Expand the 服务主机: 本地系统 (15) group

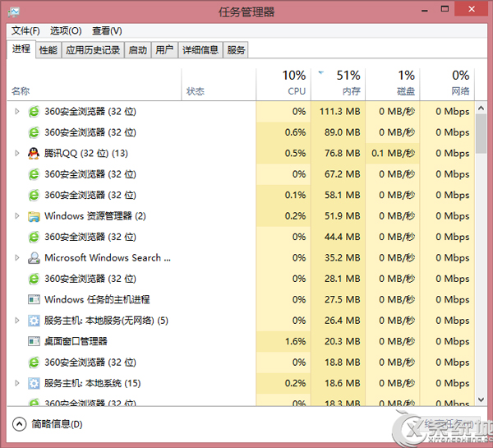point(17,383)
